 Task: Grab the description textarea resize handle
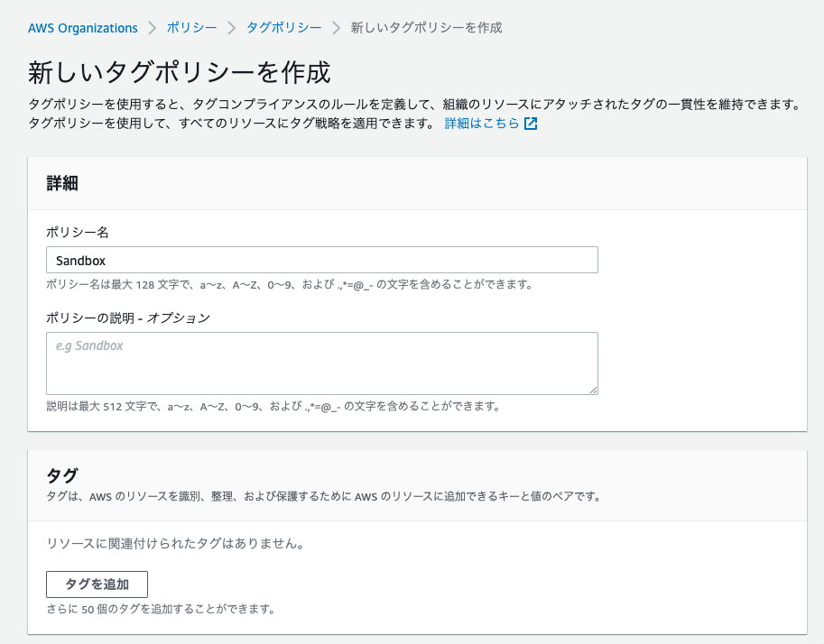pyautogui.click(x=593, y=390)
